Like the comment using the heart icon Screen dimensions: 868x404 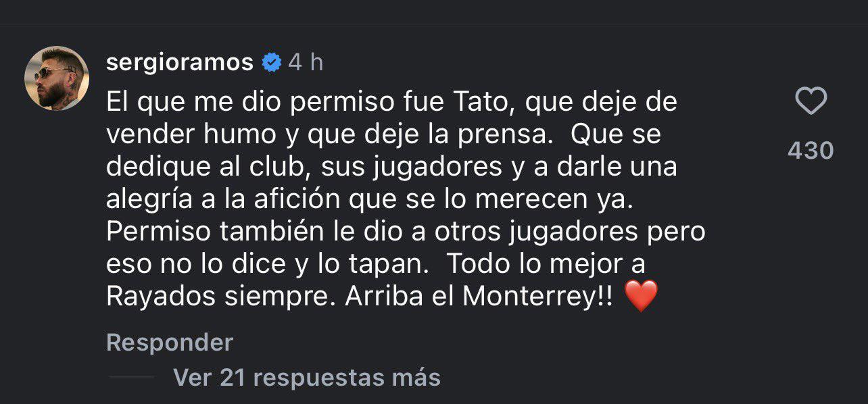click(x=811, y=100)
